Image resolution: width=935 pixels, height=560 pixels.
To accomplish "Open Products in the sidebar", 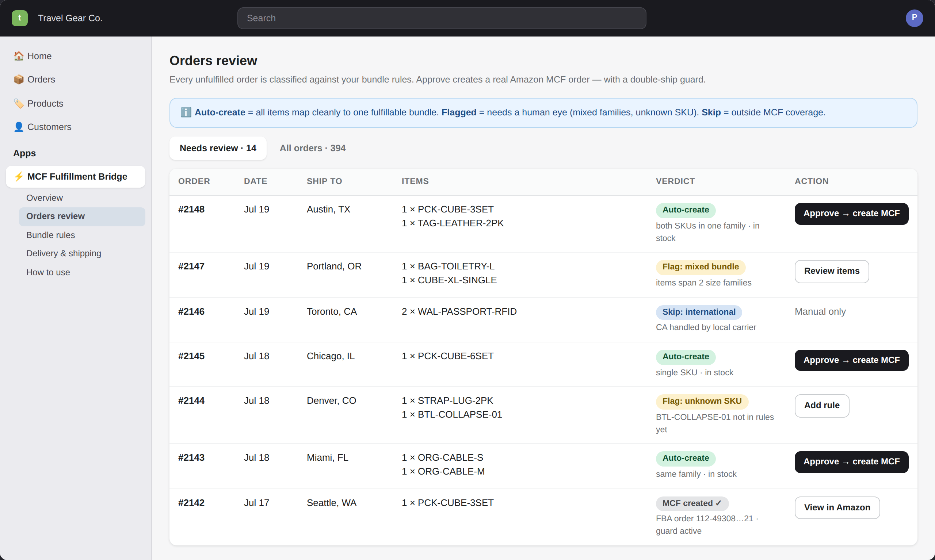I will [45, 103].
